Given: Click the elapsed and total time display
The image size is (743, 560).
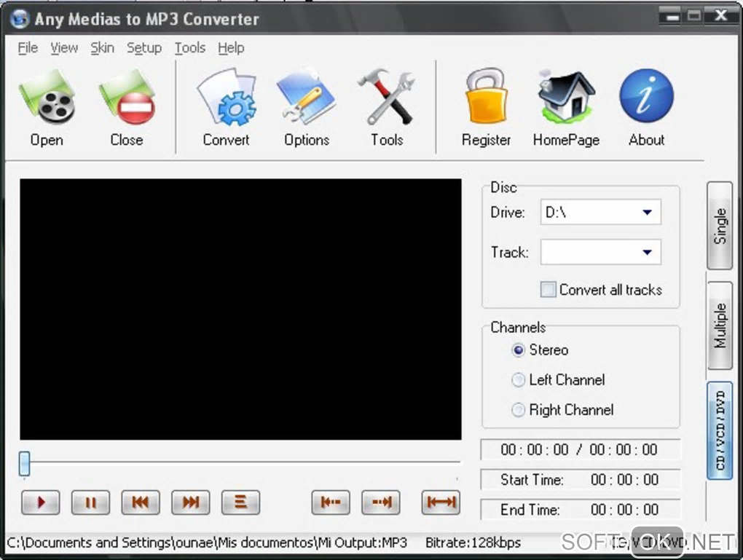Looking at the screenshot, I should click(x=579, y=449).
